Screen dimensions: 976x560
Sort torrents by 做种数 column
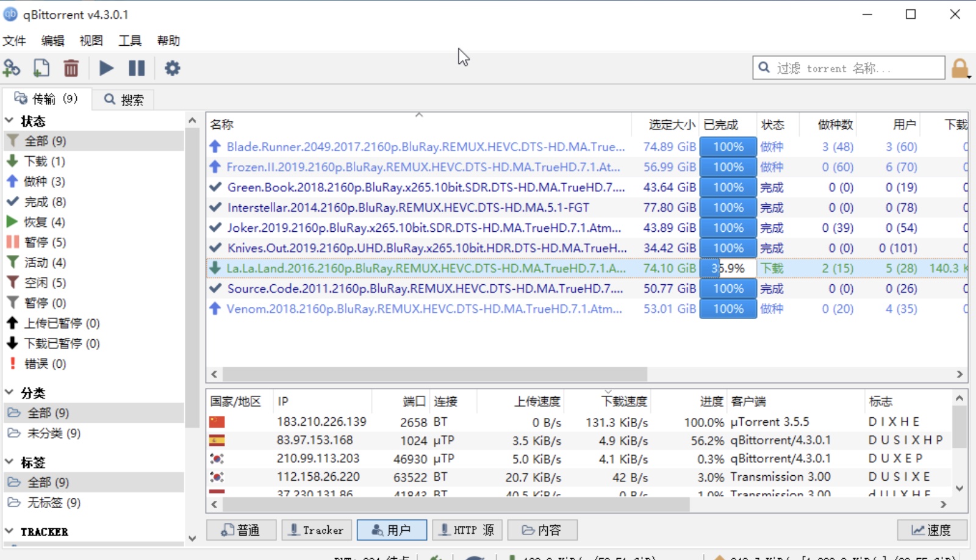click(828, 124)
